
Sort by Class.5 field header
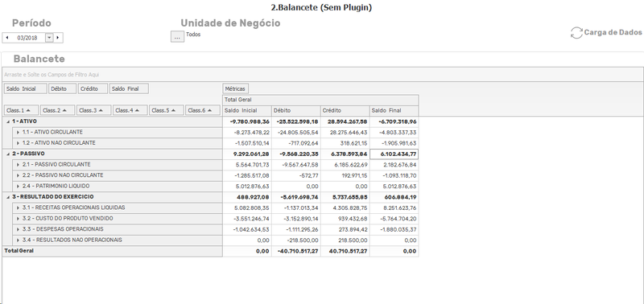[167, 110]
